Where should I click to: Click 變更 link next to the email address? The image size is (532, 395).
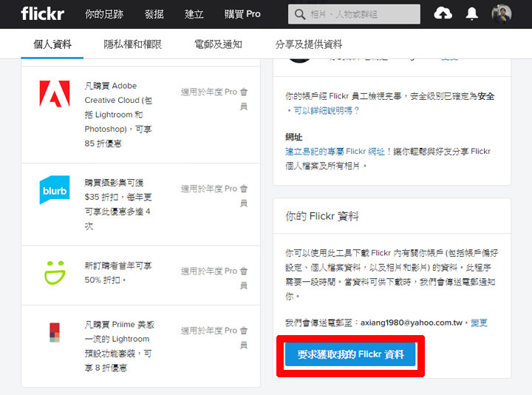click(x=479, y=323)
